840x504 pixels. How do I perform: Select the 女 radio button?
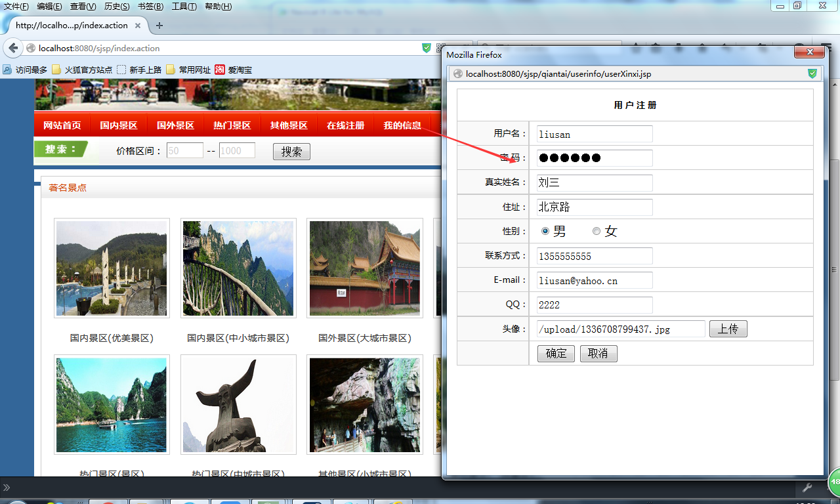coord(597,231)
